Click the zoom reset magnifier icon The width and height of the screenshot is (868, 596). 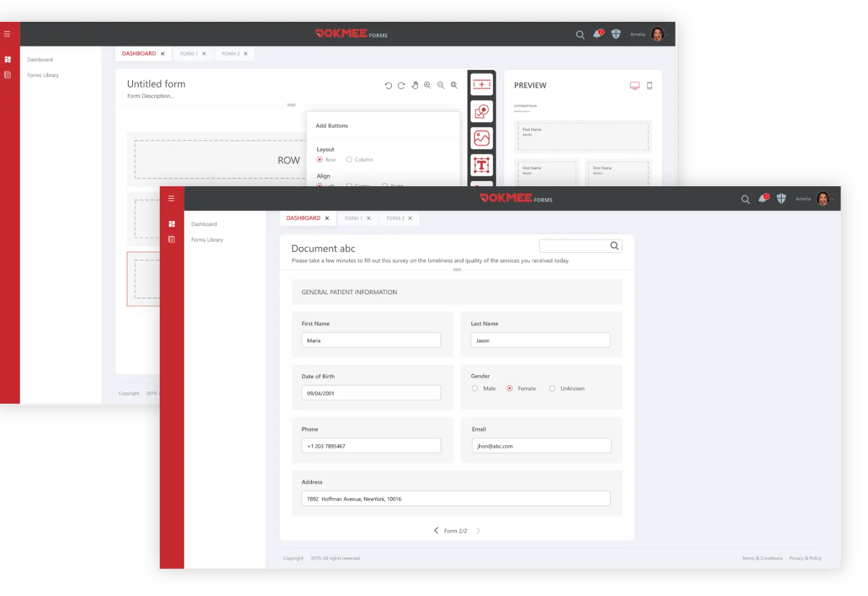point(454,85)
